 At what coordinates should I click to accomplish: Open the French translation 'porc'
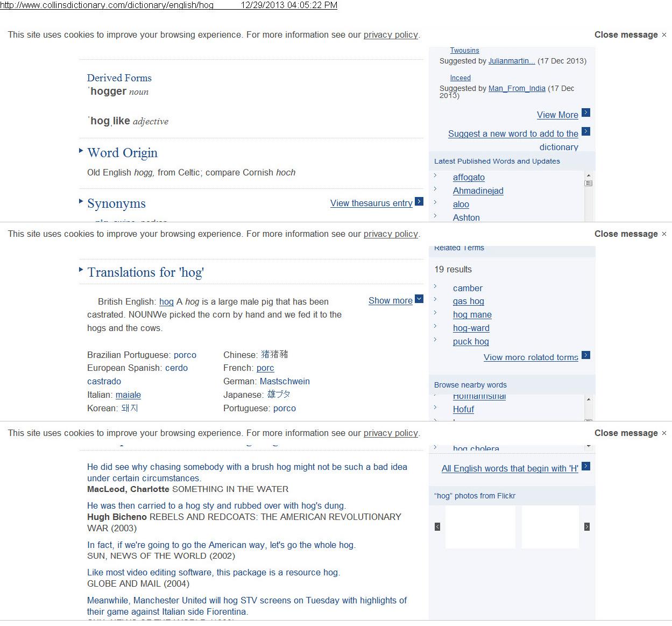265,368
